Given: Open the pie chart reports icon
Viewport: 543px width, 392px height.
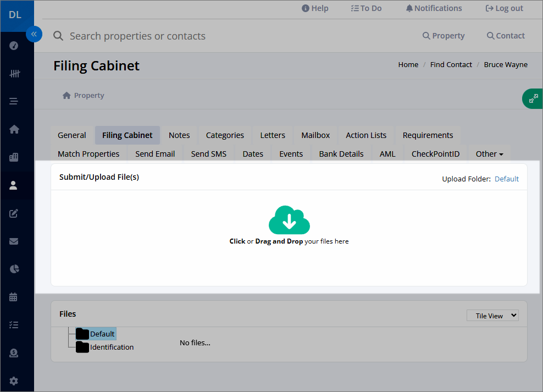Looking at the screenshot, I should tap(14, 269).
